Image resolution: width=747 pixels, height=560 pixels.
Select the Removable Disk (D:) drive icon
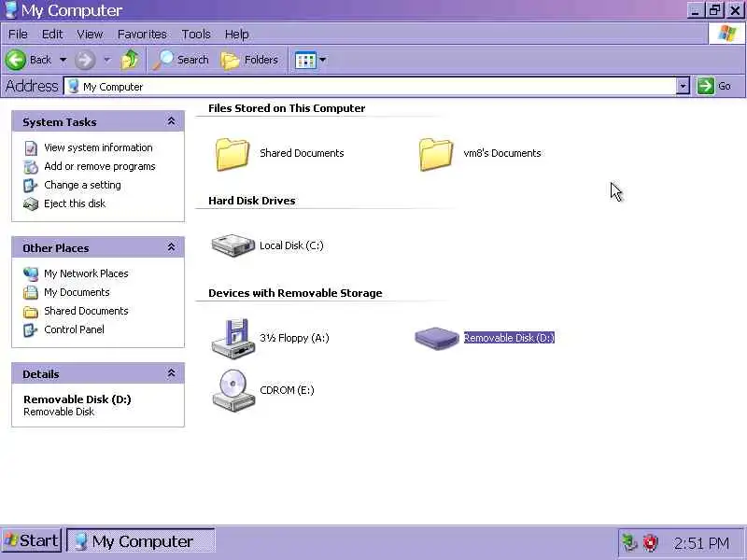437,338
